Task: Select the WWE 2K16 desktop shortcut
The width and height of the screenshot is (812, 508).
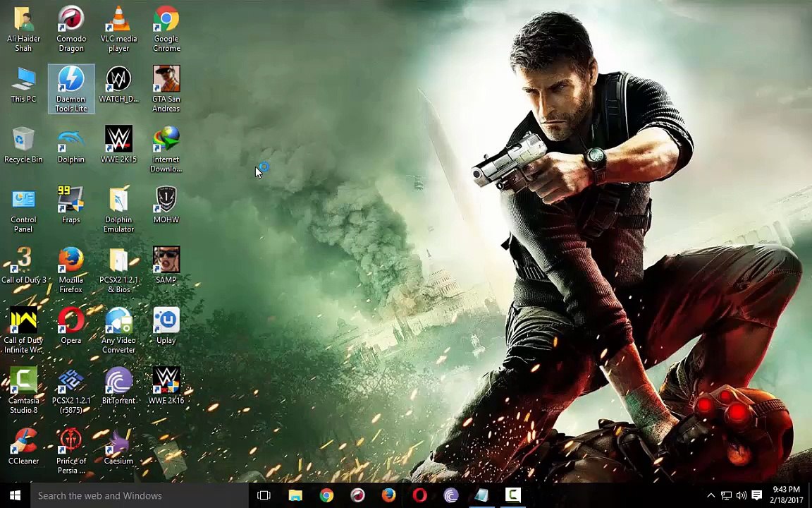Action: click(166, 386)
